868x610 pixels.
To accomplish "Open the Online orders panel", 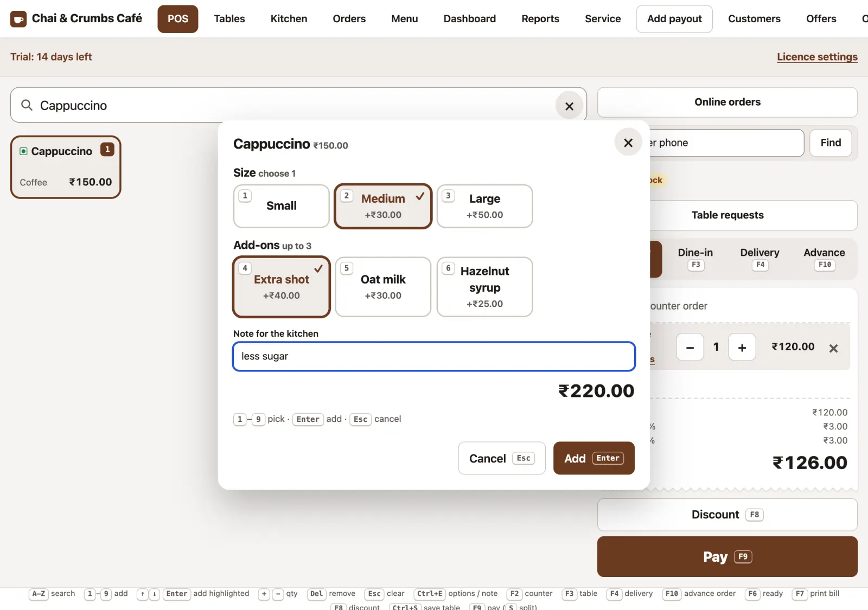I will coord(727,102).
